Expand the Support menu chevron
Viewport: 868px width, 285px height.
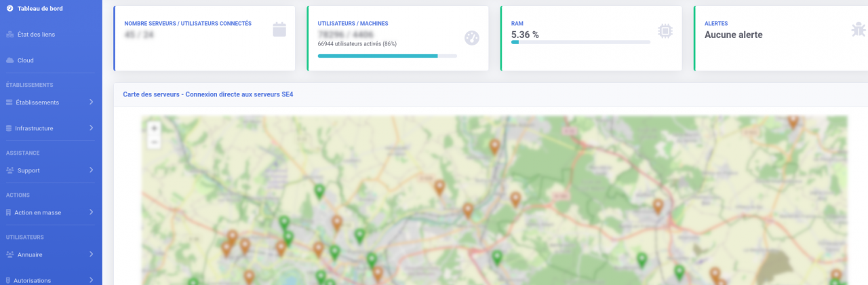(x=92, y=170)
